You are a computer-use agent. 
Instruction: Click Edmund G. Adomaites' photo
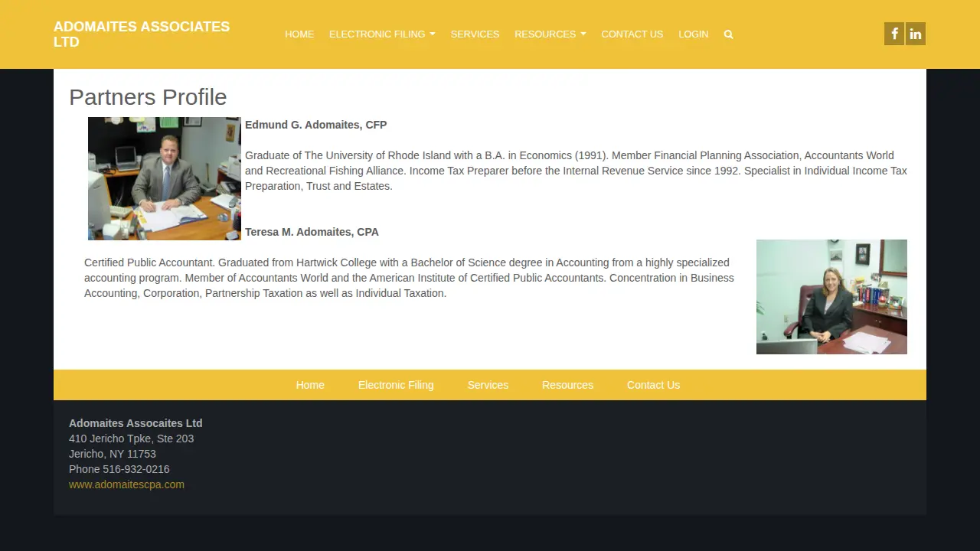point(165,178)
